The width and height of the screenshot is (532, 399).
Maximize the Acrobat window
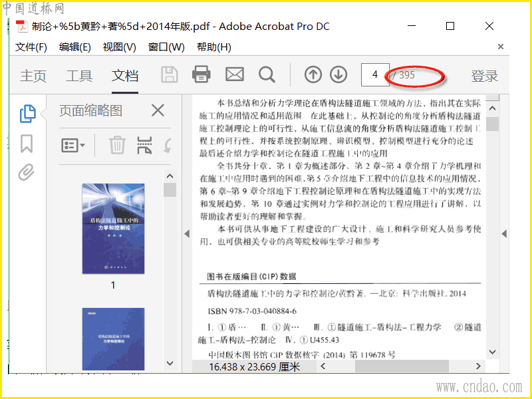450,26
